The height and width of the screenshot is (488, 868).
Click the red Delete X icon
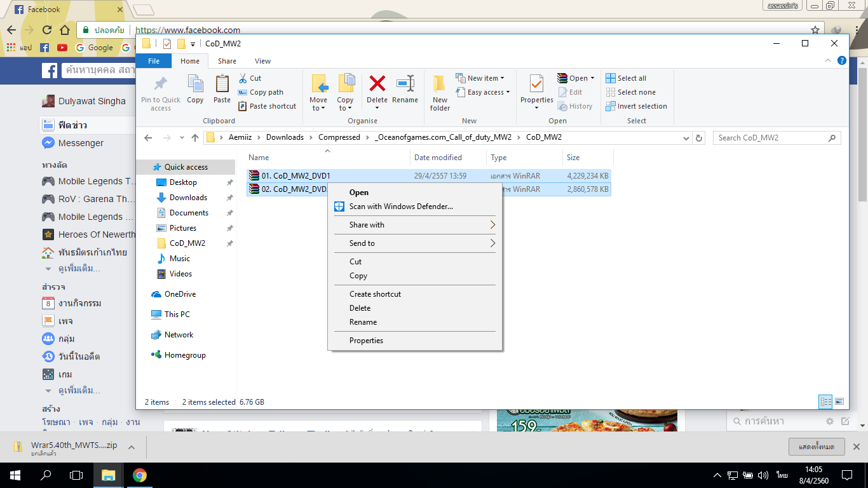coord(377,83)
